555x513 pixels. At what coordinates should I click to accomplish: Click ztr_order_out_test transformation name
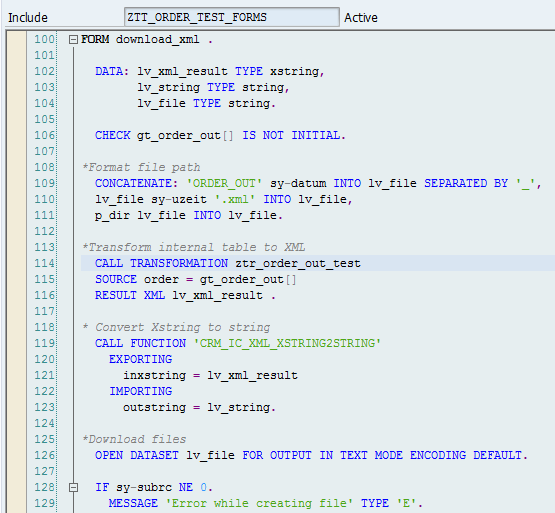pyautogui.click(x=298, y=263)
